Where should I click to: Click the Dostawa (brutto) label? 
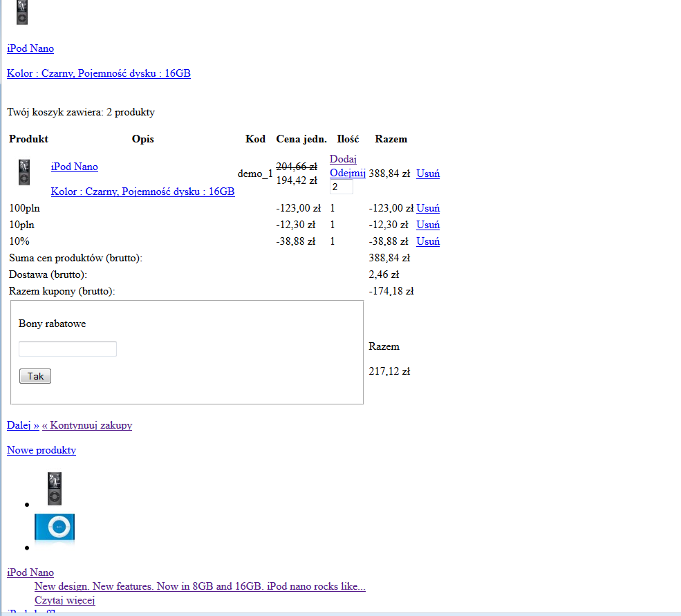[48, 274]
